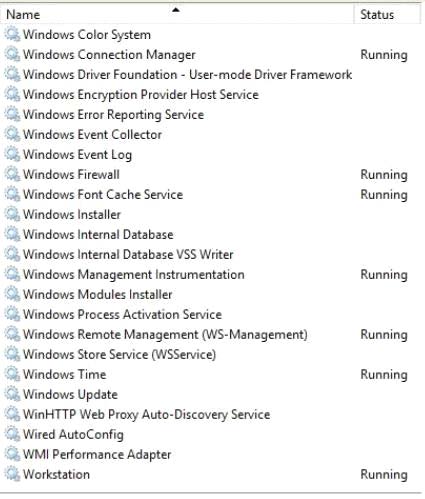Select Windows Driver Foundation - User-mode Driver Framework

pyautogui.click(x=187, y=74)
